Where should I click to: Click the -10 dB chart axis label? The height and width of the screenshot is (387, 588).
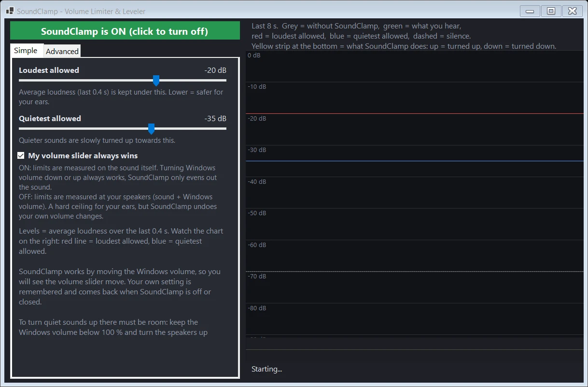[x=257, y=86]
